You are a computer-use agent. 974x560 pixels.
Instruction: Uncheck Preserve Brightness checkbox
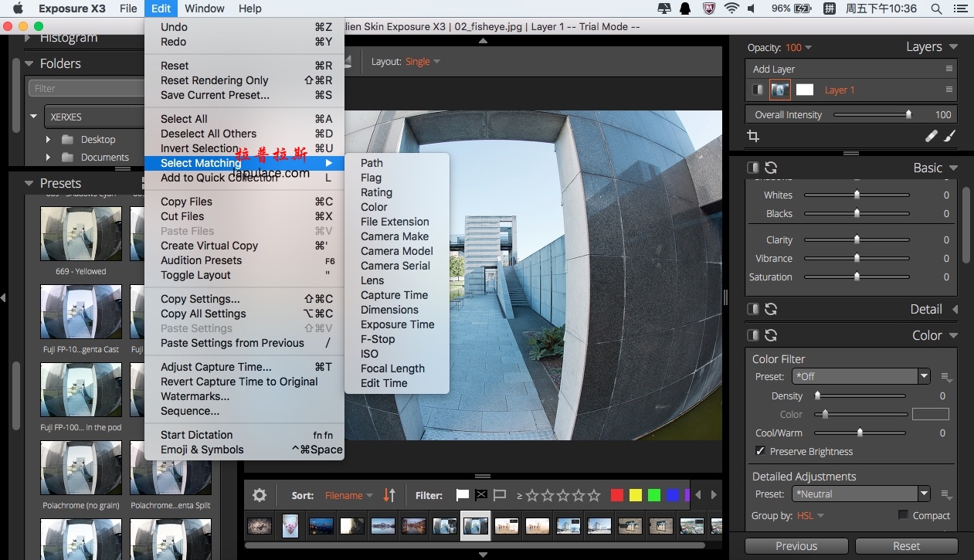tap(760, 451)
